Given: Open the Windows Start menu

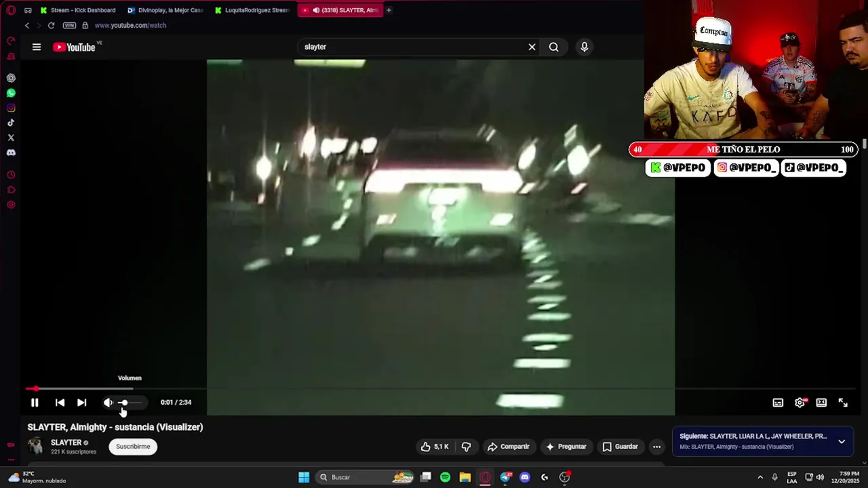Looking at the screenshot, I should [x=304, y=477].
